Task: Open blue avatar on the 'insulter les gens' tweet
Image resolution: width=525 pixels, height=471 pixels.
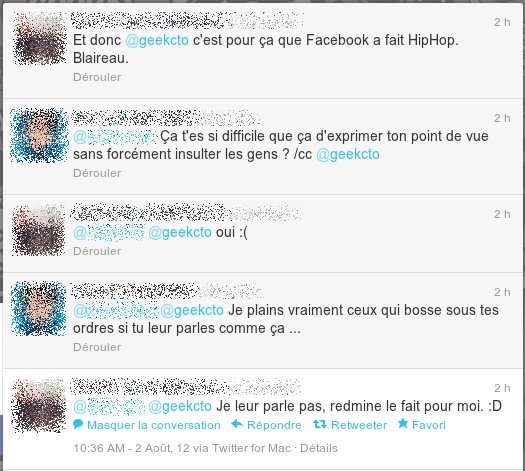Action: coord(39,135)
